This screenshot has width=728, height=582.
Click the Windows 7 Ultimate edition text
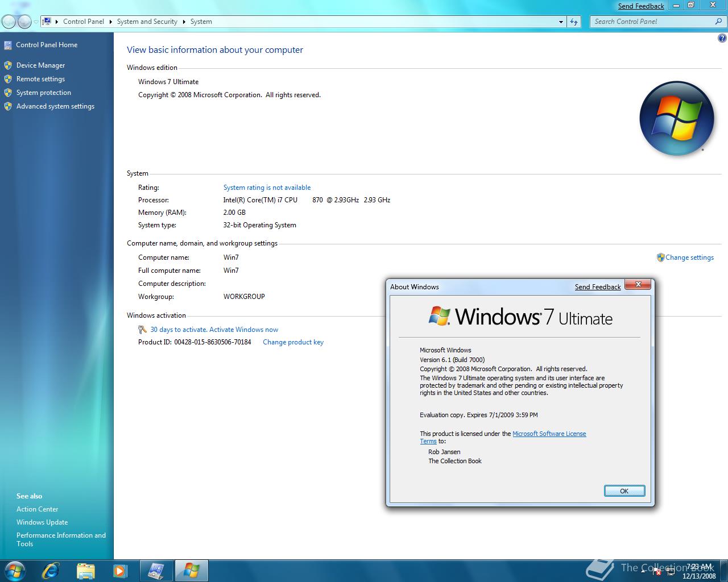[168, 82]
